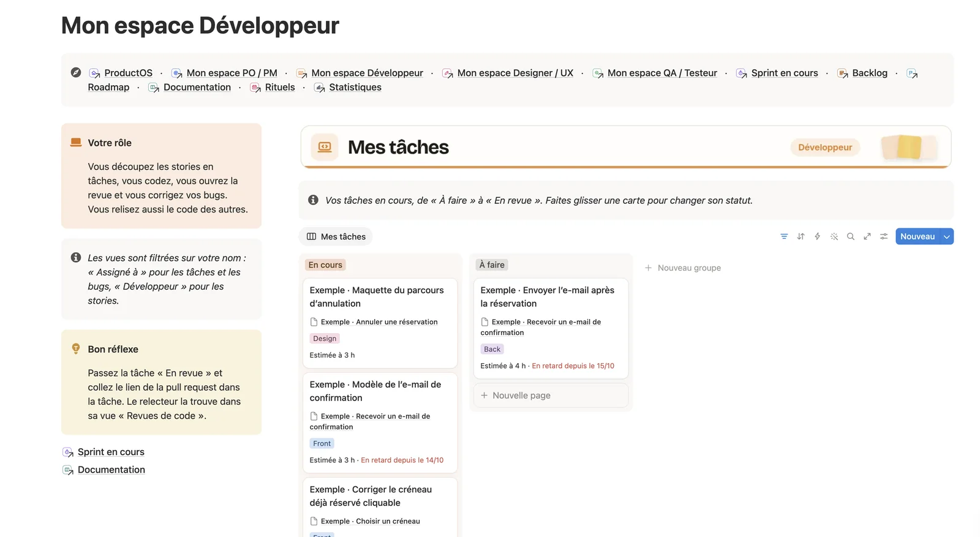Click the Mes tâches header code icon

click(325, 147)
